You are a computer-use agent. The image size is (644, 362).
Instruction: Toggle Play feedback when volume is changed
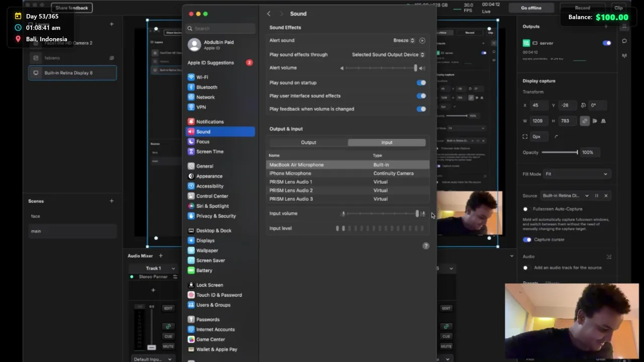point(421,109)
